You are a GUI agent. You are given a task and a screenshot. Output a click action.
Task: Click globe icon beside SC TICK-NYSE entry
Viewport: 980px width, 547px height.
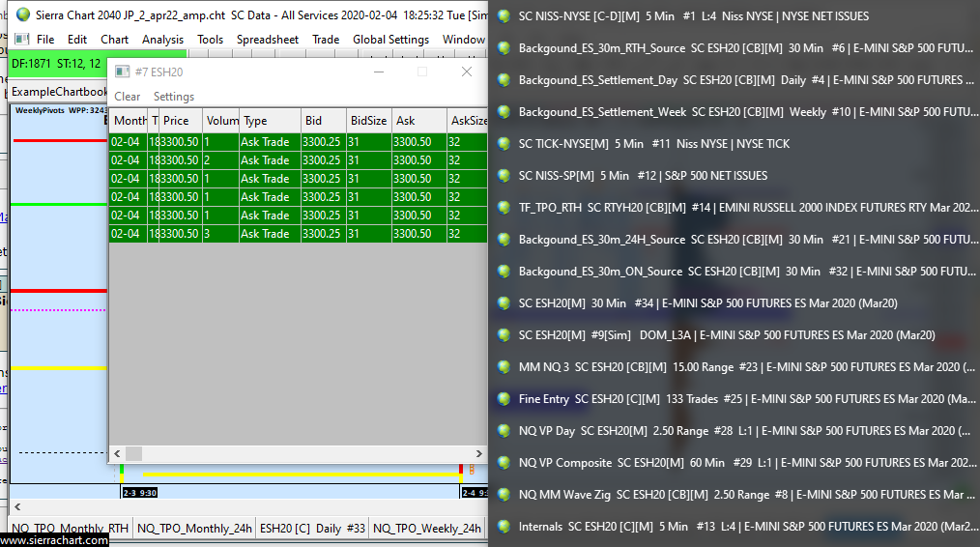pos(504,144)
